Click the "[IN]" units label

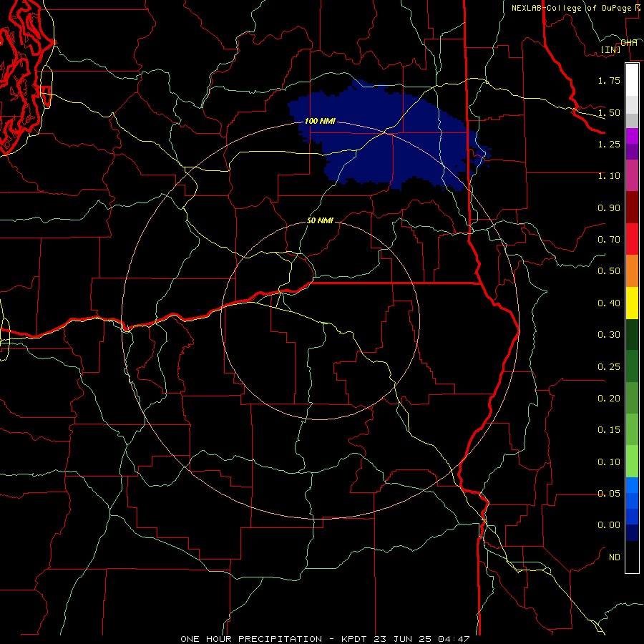[x=610, y=49]
